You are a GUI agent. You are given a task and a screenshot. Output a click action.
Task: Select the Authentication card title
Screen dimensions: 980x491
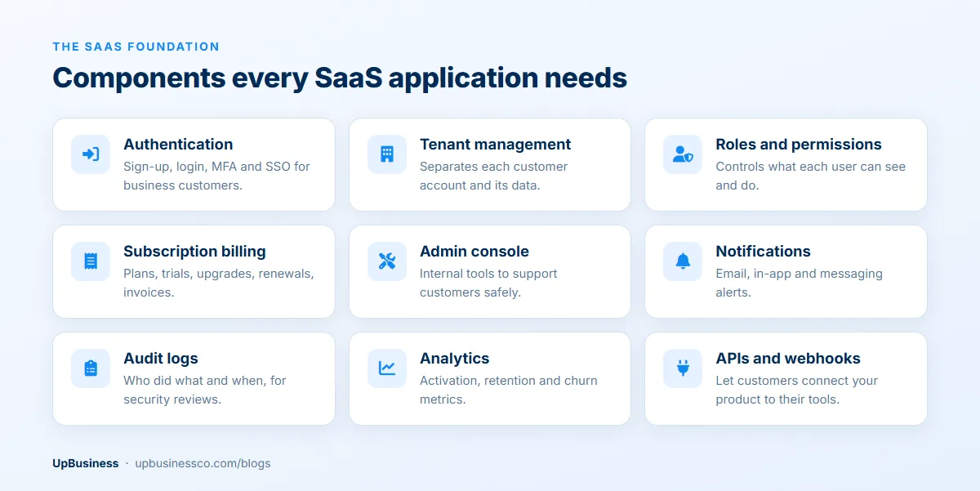pos(178,145)
